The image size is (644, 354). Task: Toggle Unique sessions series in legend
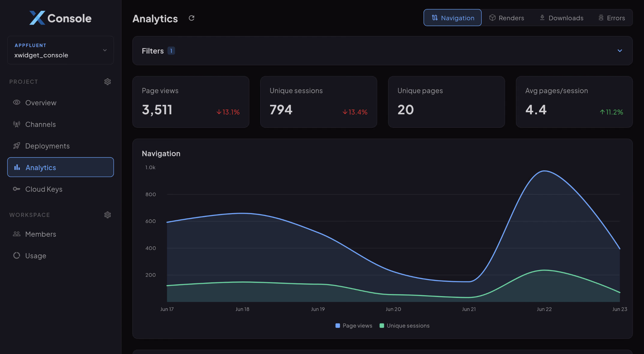click(405, 325)
